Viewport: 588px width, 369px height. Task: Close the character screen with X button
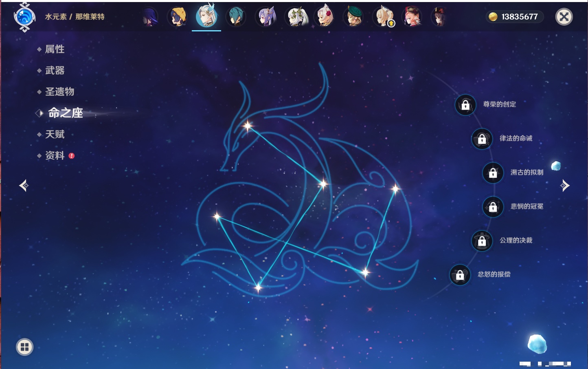coord(564,17)
